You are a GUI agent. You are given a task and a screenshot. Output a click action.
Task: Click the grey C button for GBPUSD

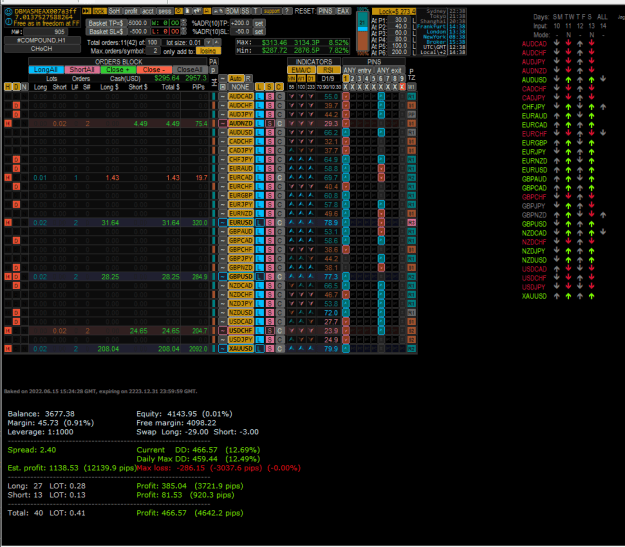pos(280,276)
